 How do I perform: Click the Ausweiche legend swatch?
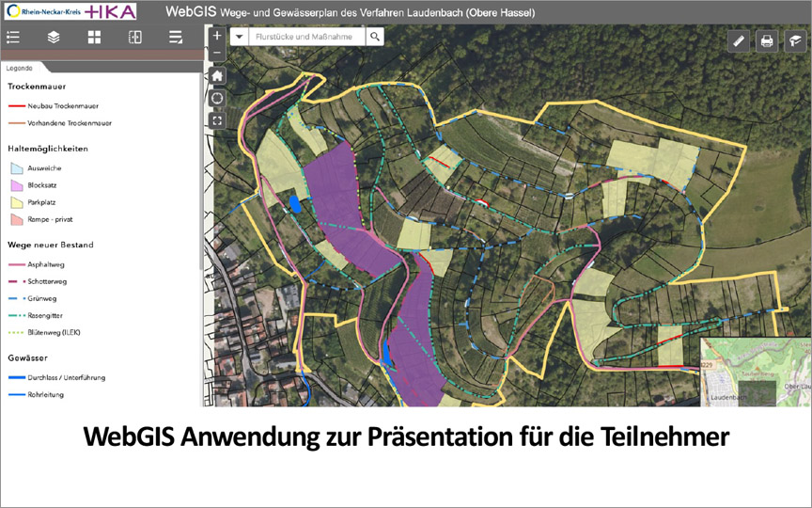[17, 168]
